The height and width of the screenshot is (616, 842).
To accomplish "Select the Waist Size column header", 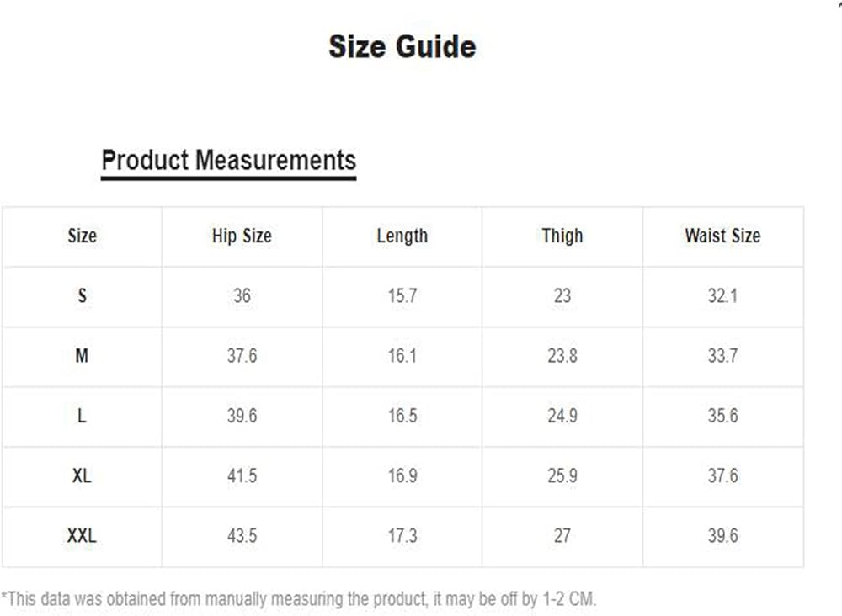I will click(x=722, y=236).
